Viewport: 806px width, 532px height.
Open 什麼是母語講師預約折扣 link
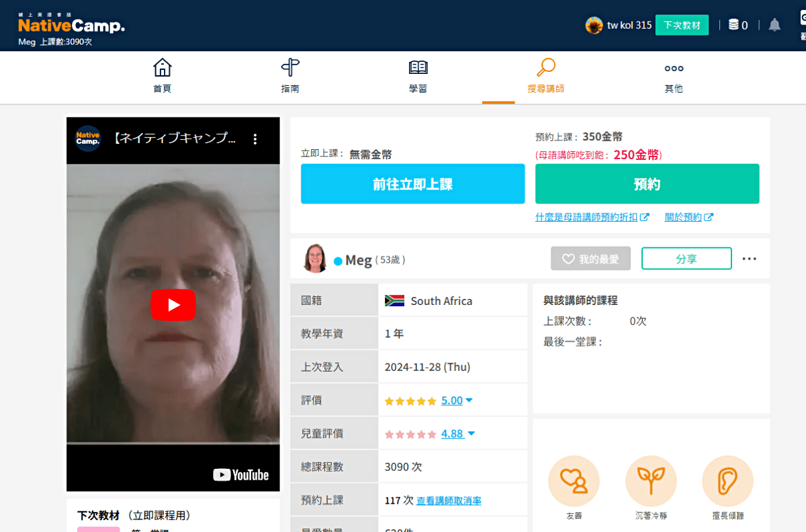(x=592, y=217)
